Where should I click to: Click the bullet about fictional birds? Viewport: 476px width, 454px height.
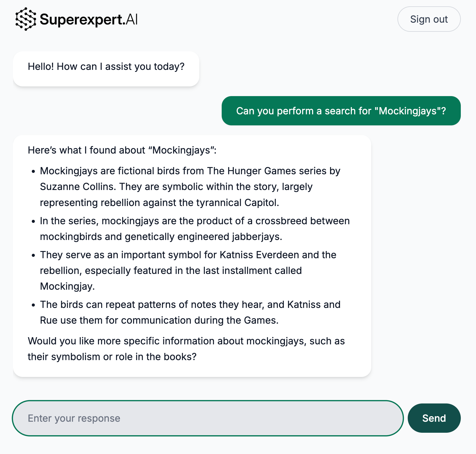pyautogui.click(x=190, y=187)
